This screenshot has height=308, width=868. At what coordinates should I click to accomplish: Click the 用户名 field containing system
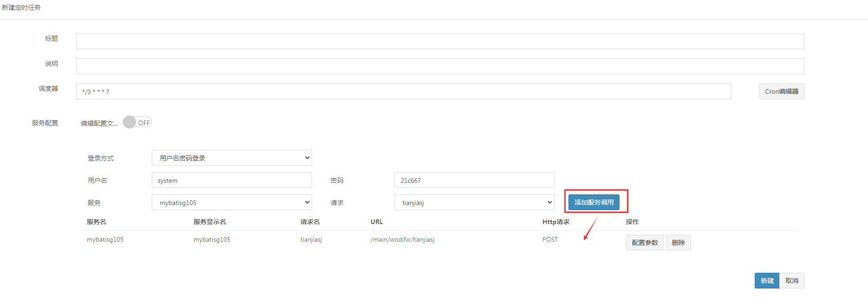[x=232, y=180]
